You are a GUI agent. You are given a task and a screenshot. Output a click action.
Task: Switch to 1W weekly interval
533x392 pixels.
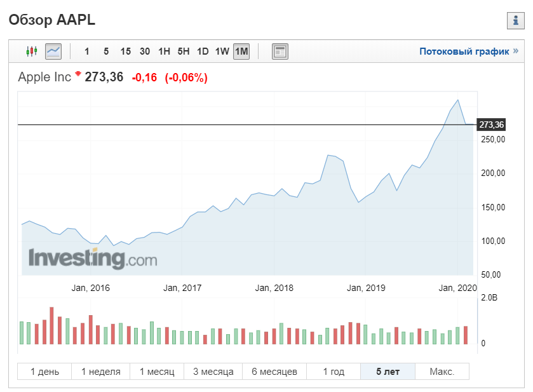pyautogui.click(x=222, y=51)
